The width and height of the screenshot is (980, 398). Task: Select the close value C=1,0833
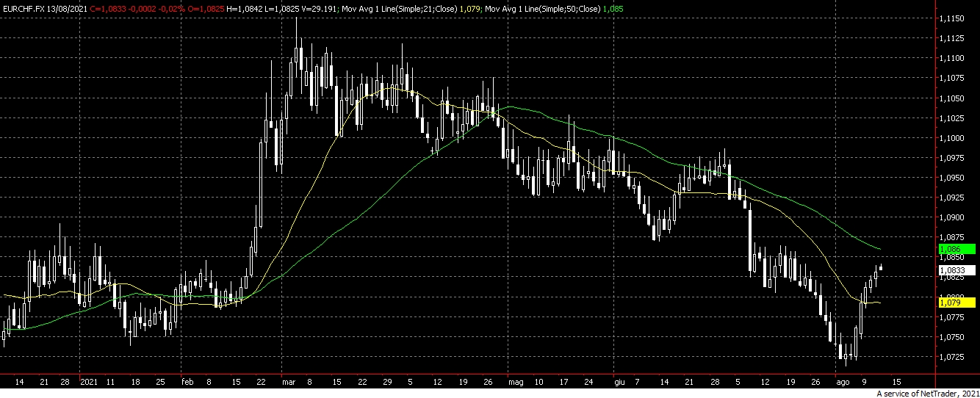point(107,7)
